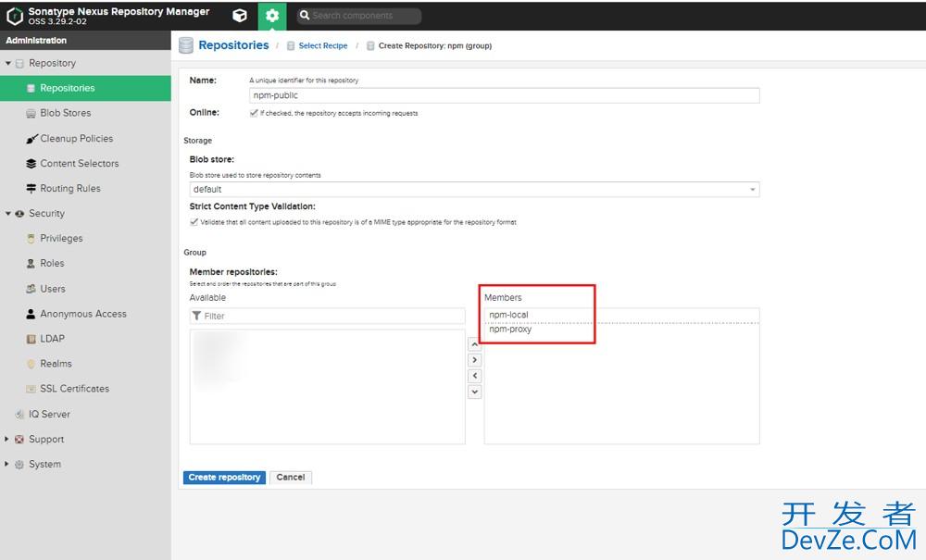Click the Anonymous Access person icon
This screenshot has width=926, height=560.
(31, 314)
